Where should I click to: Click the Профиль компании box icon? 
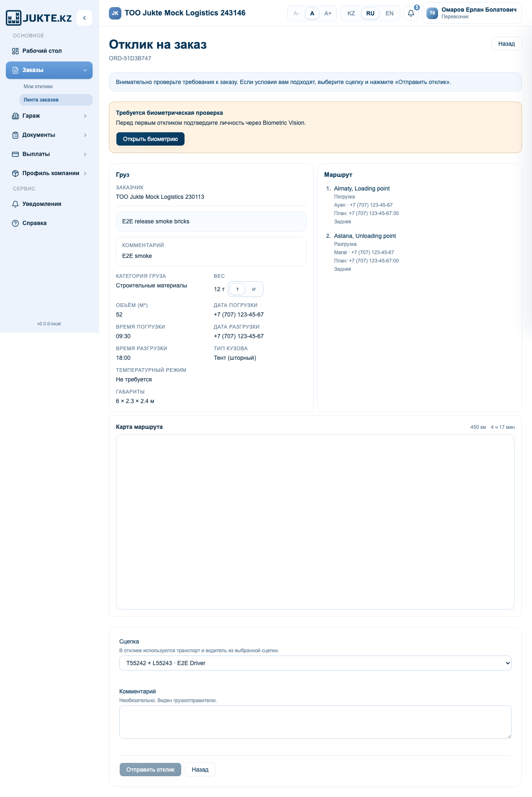[15, 173]
